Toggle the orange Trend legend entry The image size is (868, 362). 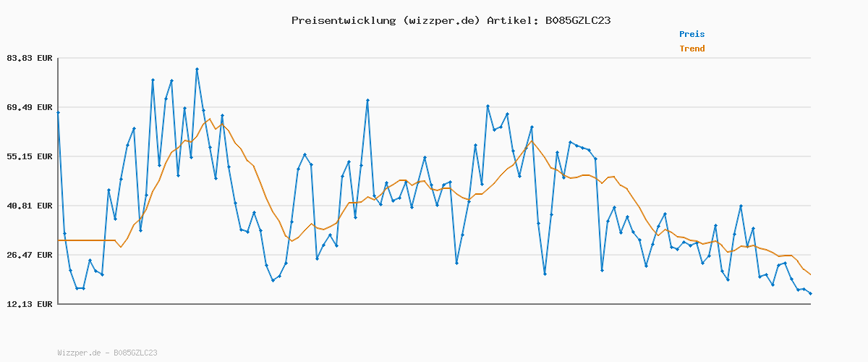coord(692,49)
